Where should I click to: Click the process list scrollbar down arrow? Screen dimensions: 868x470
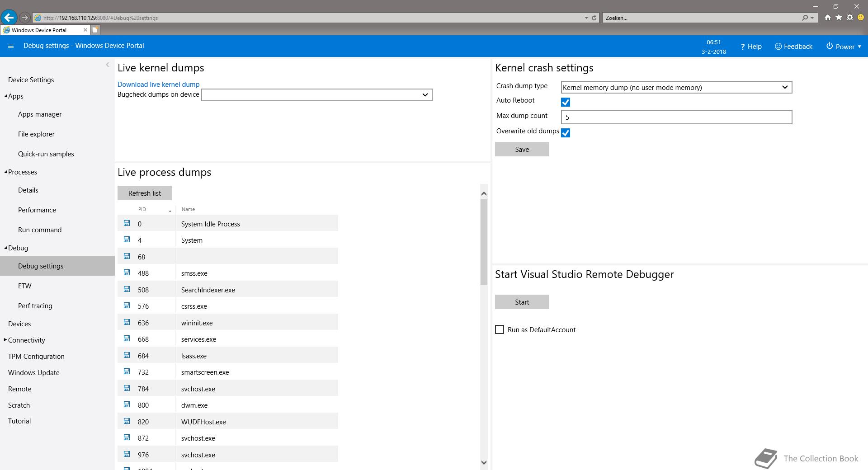point(484,462)
